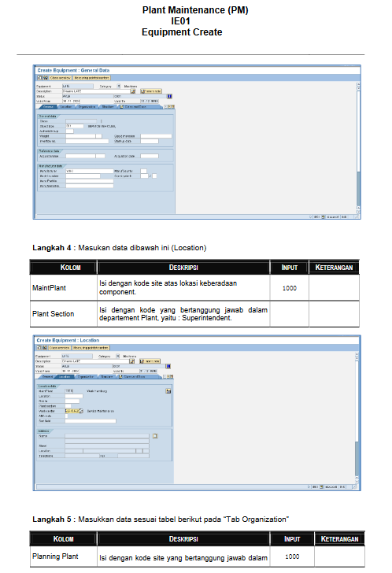Select Structure tab in General Data screen
This screenshot has height=573, width=392.
pos(108,107)
